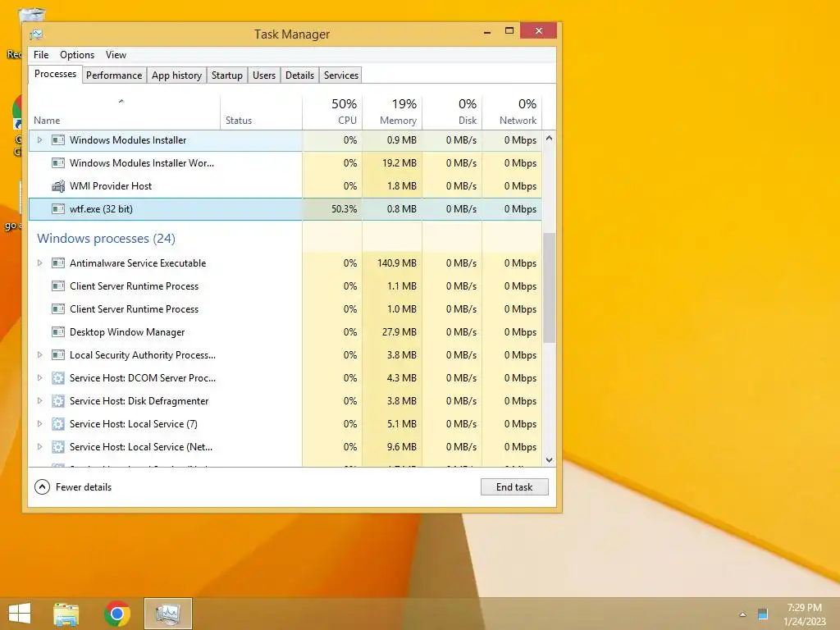Select the Processes tab

pyautogui.click(x=55, y=74)
